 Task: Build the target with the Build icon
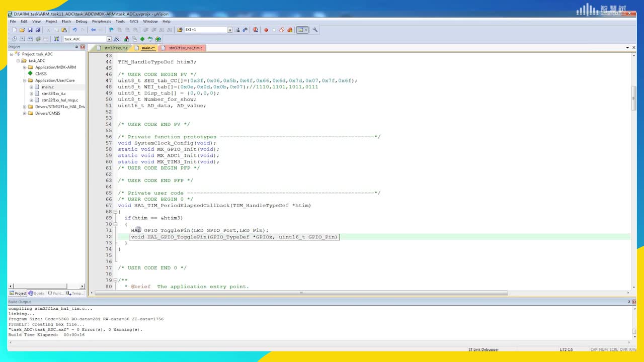[22, 39]
